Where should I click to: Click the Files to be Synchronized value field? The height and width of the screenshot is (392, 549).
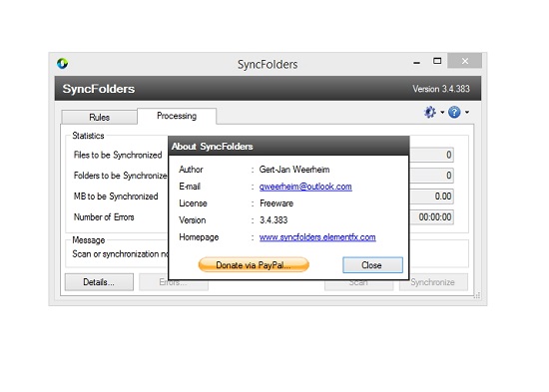point(431,155)
